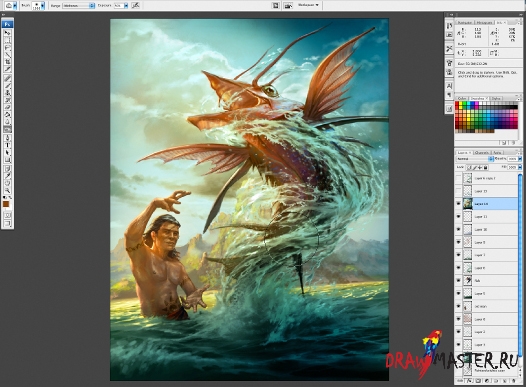Open the brush preset picker dropdown
This screenshot has height=387, width=526.
click(x=43, y=5)
